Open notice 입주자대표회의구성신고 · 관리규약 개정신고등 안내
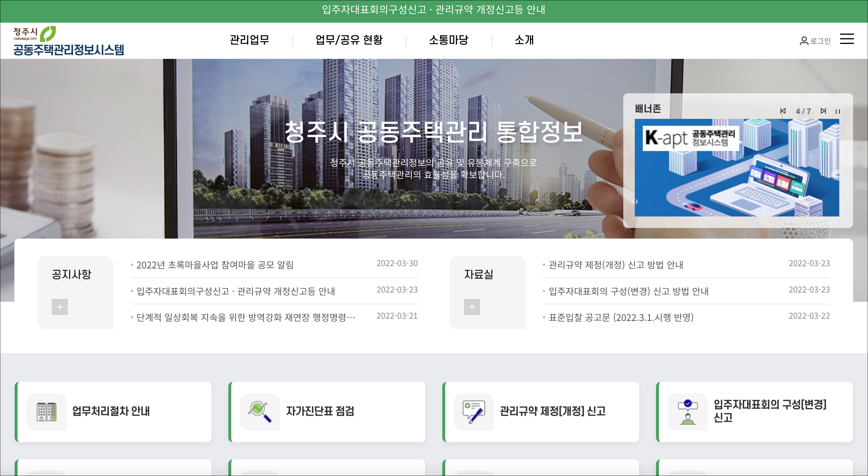This screenshot has width=868, height=476. (236, 291)
